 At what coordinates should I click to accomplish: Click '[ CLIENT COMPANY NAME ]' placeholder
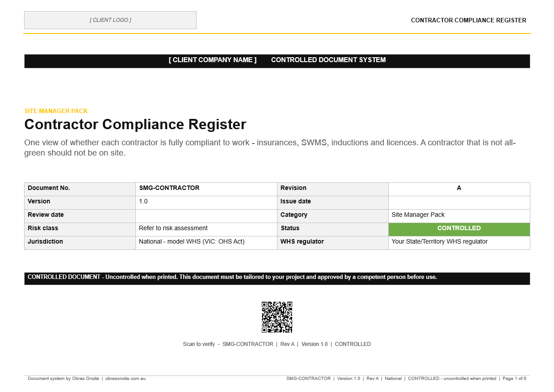(213, 60)
